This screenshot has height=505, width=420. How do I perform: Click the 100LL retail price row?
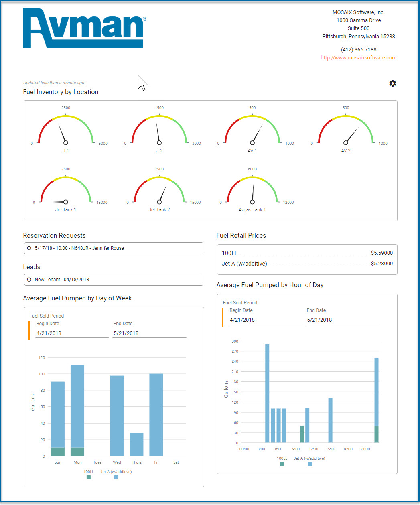tap(307, 253)
